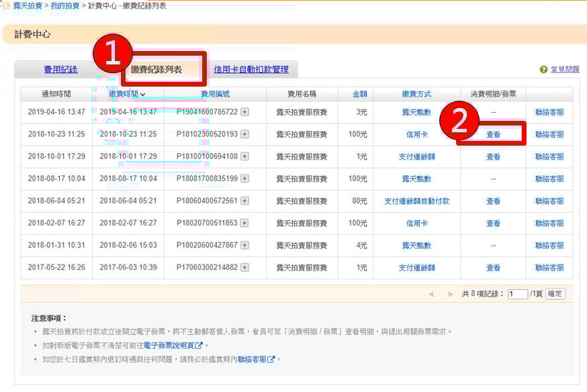Click 聯絡客服 in the 2019-04-16 row
This screenshot has height=392, width=587.
coord(549,112)
